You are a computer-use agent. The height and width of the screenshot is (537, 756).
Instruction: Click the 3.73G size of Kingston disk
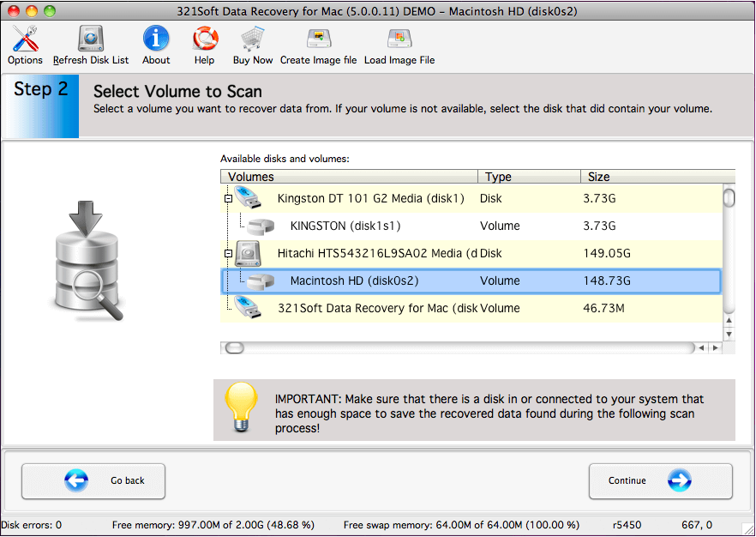tap(599, 198)
